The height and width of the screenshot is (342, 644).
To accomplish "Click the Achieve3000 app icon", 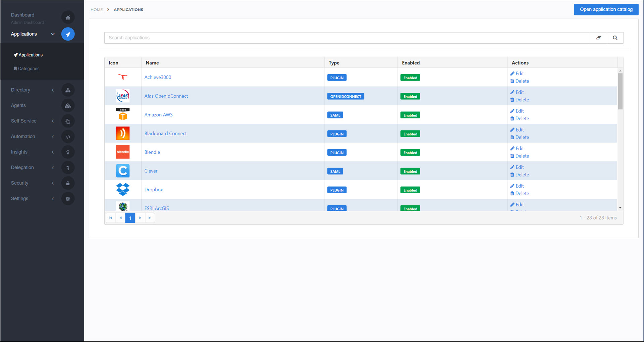I will pos(123,77).
